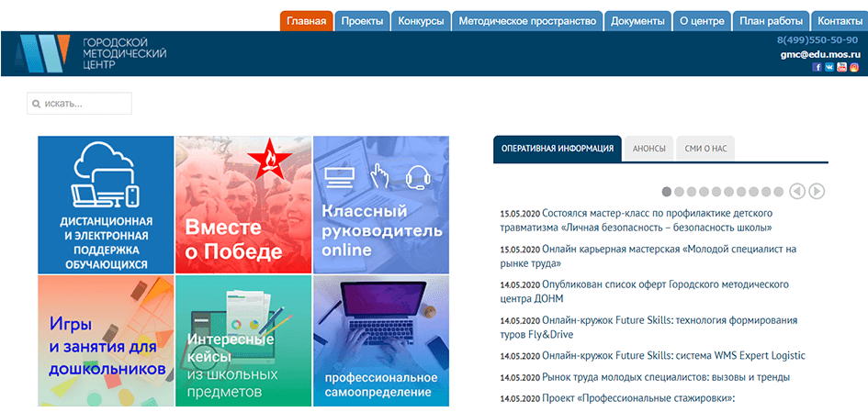Open the профессиональное самоопределение tile
Image resolution: width=868 pixels, height=412 pixels.
(381, 341)
